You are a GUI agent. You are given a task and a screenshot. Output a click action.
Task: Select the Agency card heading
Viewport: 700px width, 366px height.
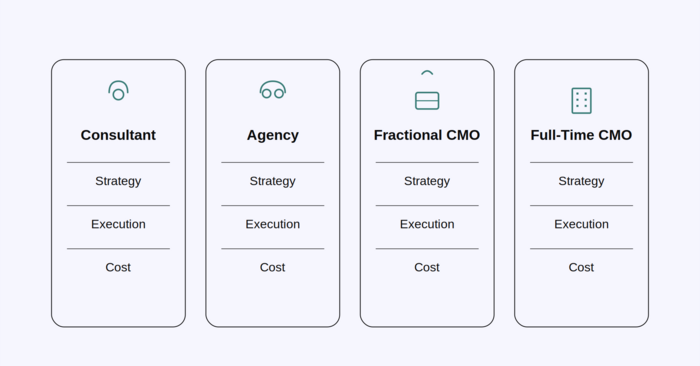click(x=273, y=135)
